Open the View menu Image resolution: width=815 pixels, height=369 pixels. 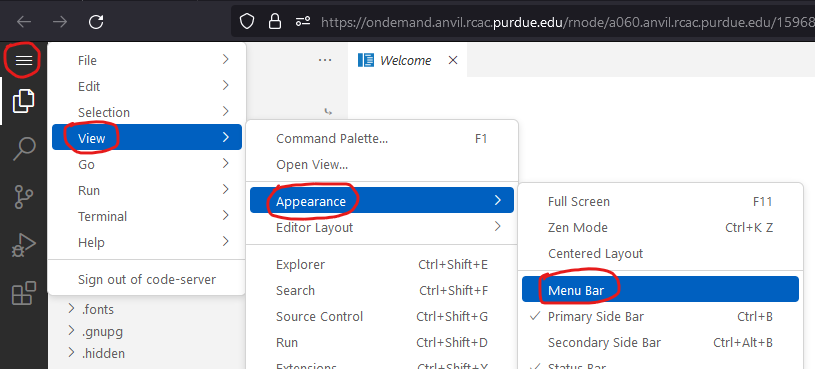click(147, 138)
